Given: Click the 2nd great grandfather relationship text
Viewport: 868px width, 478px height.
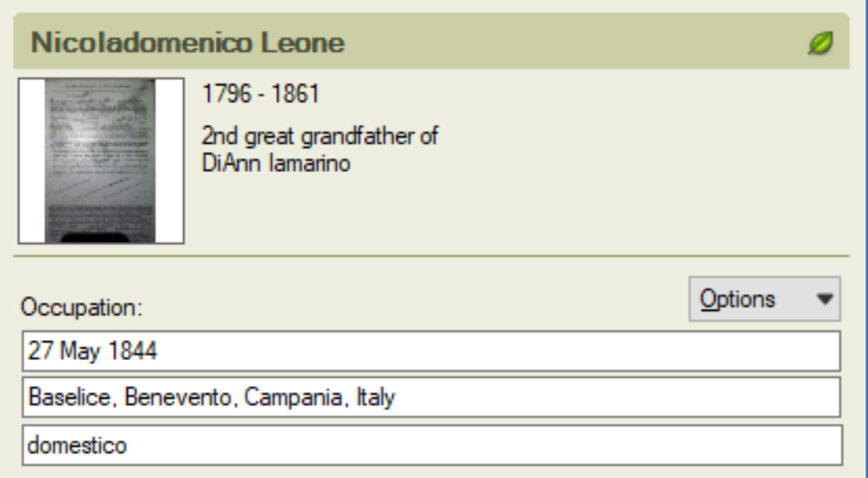Looking at the screenshot, I should point(320,136).
